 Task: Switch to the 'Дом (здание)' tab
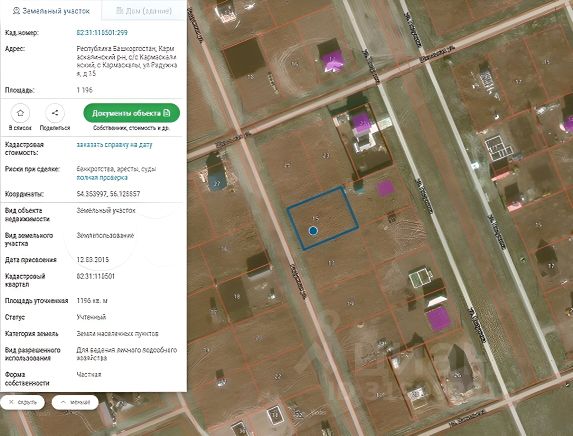pos(144,11)
